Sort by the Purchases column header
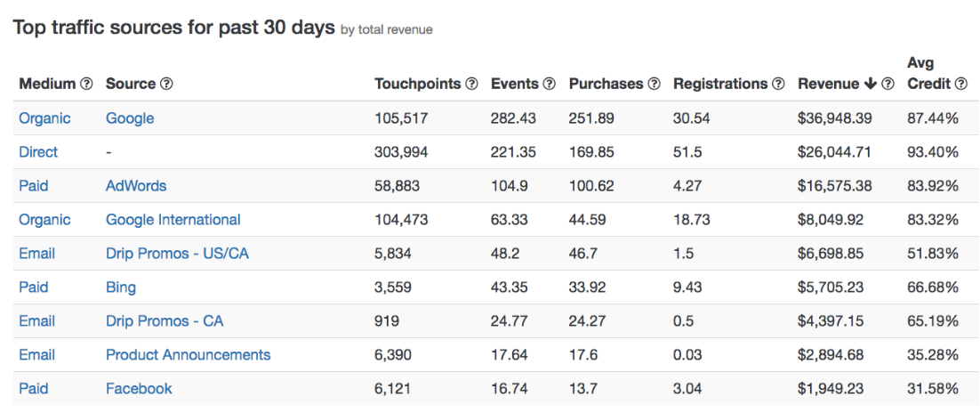This screenshot has width=980, height=413. pos(606,84)
